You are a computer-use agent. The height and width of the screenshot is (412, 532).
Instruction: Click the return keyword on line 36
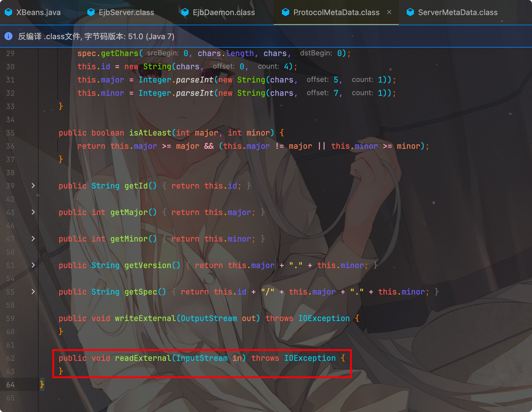pos(91,146)
